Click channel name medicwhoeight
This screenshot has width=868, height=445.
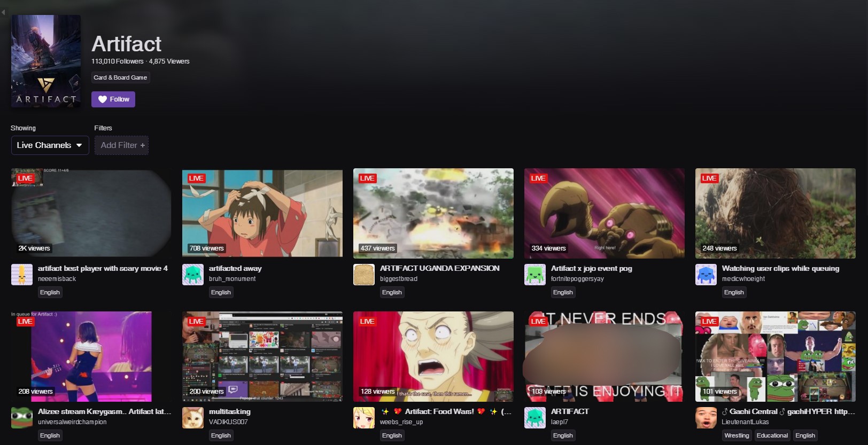743,279
